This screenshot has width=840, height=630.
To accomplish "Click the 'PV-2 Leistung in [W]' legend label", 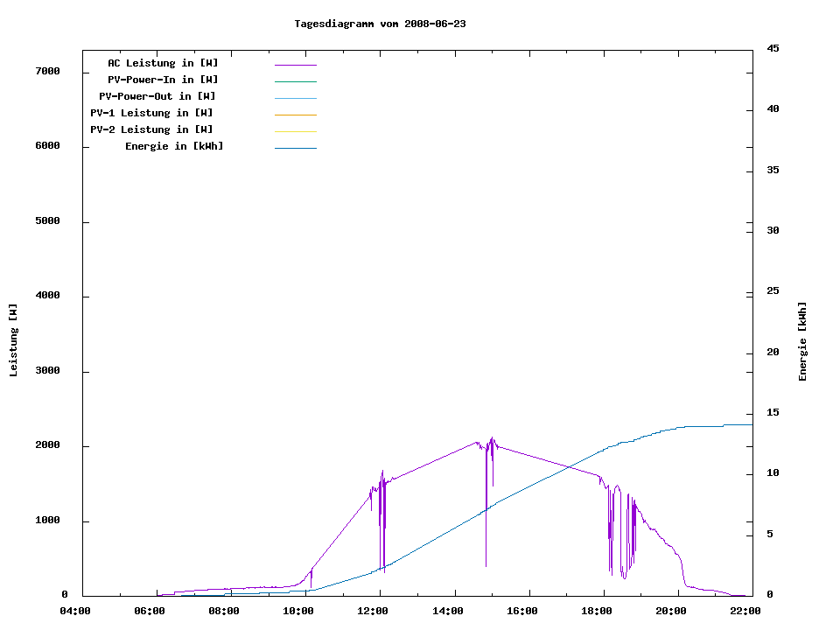I will 151,129.
